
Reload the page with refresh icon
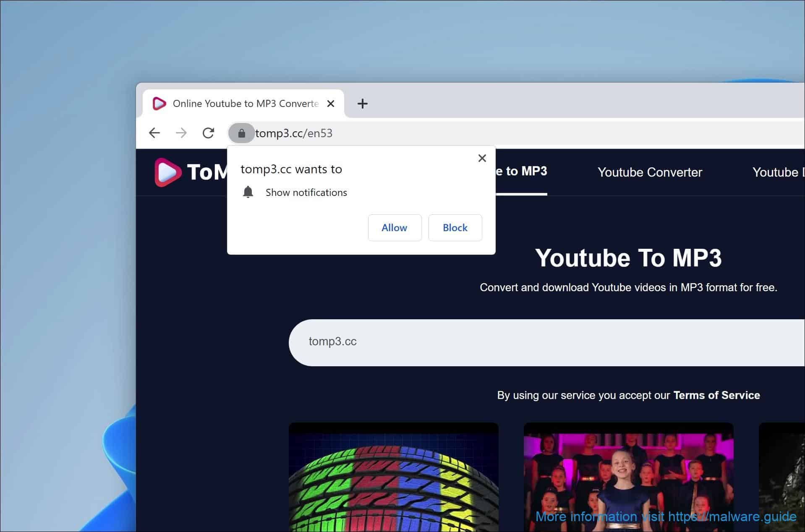209,133
